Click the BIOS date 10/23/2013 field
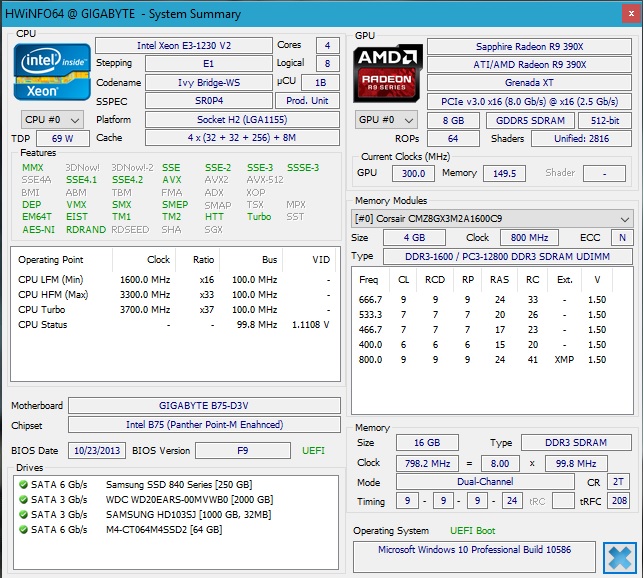Screen dimensions: 644x578 (x=97, y=450)
